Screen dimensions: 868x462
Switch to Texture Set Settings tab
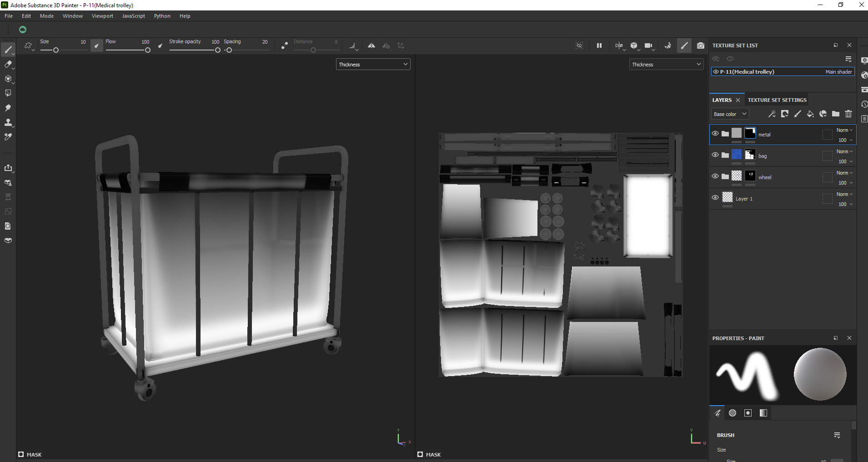point(777,100)
